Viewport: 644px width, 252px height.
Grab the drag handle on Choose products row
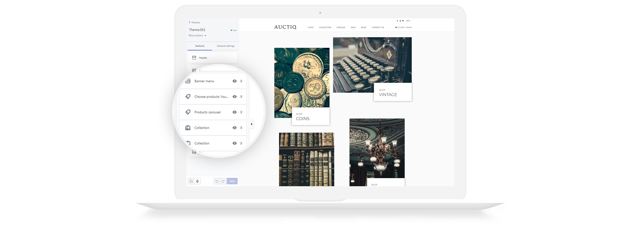pos(241,97)
